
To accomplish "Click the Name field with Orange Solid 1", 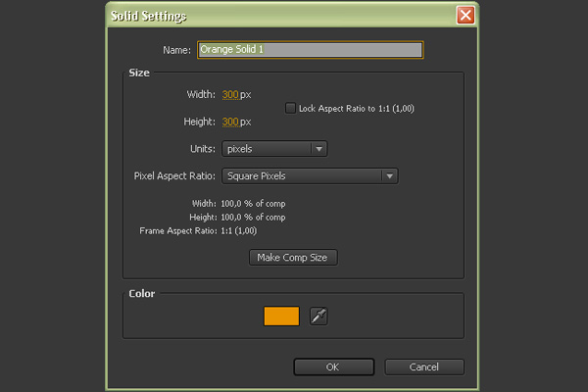I will [x=310, y=50].
